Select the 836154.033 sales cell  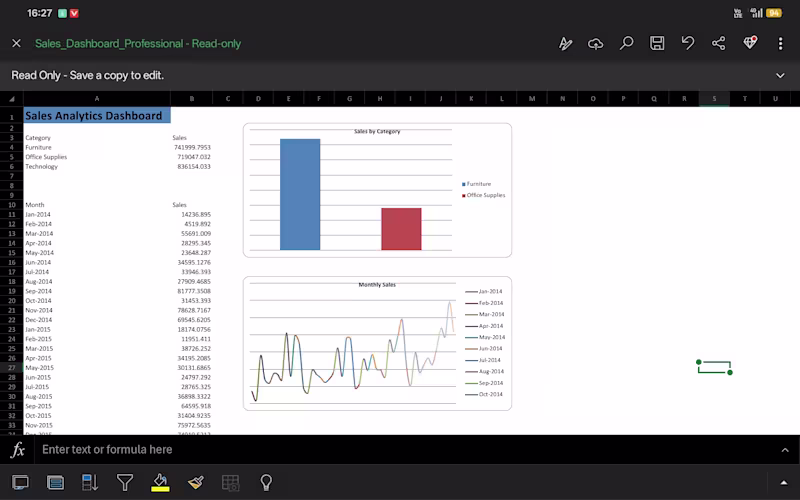[192, 167]
